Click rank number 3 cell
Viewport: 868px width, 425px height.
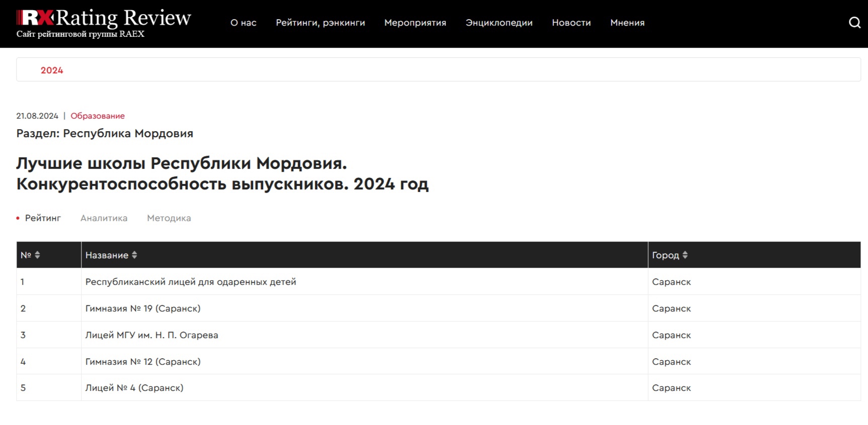(49, 335)
